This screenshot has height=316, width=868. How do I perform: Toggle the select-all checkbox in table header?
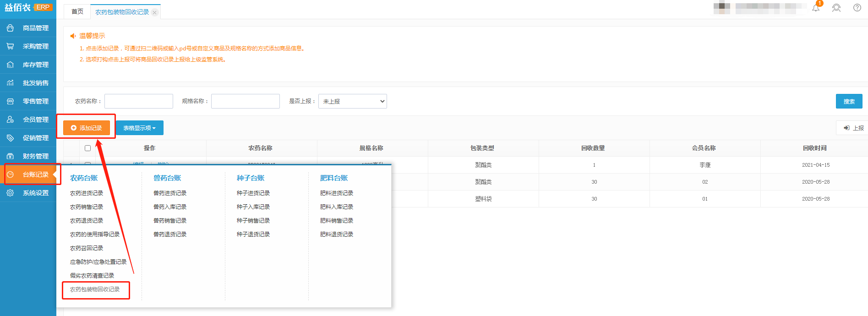pyautogui.click(x=87, y=148)
